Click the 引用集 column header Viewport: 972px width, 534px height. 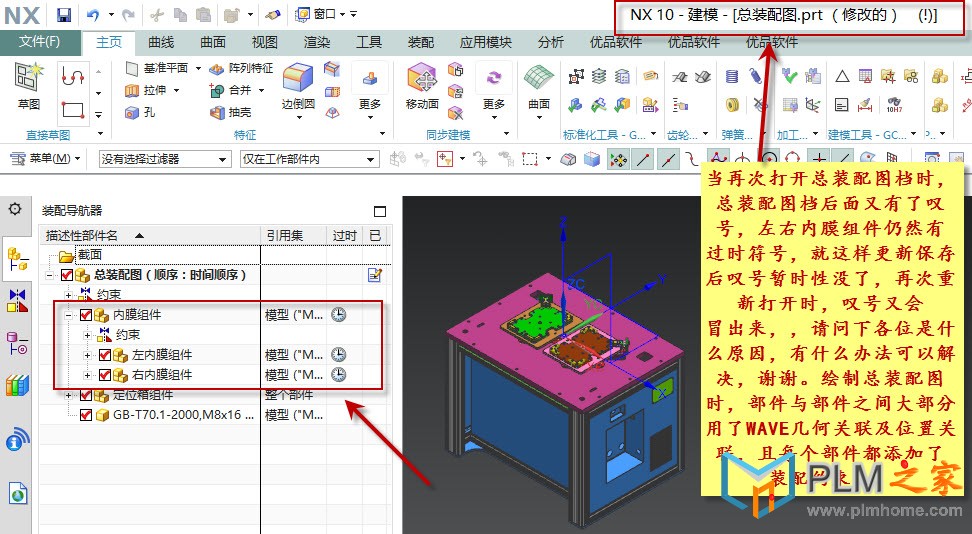pyautogui.click(x=294, y=235)
